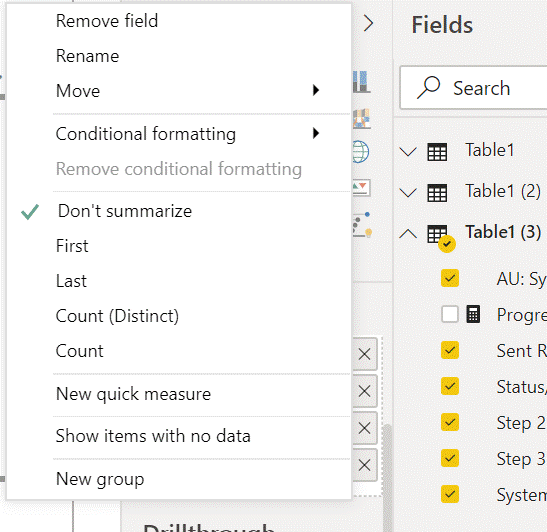Viewport: 547px width, 532px height.
Task: Remove the fourth field with X button
Action: (x=365, y=465)
